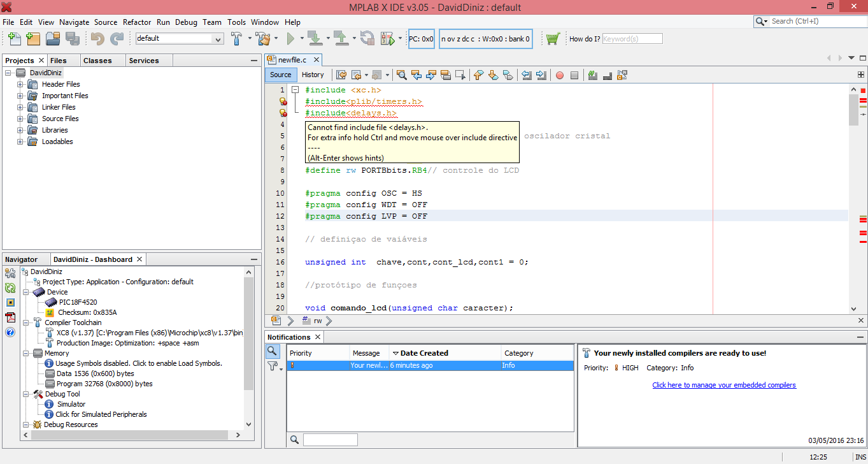868x464 pixels.
Task: Collapse the code fold at line 1
Action: [x=295, y=91]
